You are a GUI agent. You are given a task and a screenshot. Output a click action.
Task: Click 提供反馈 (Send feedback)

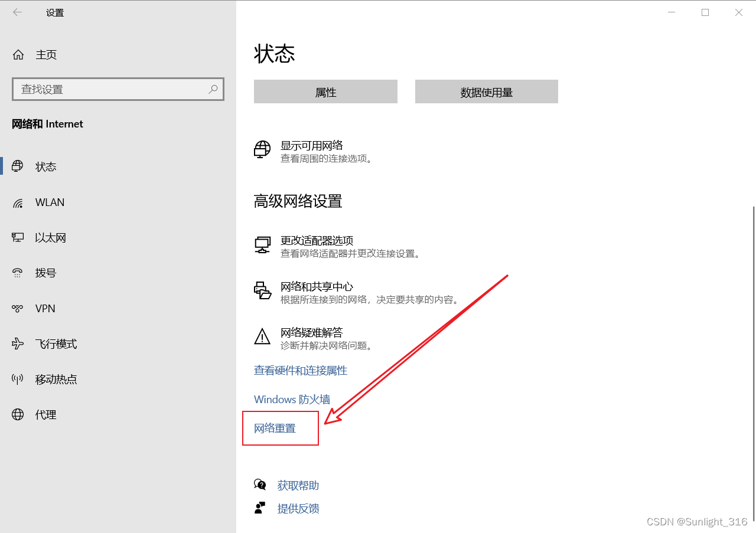click(298, 508)
